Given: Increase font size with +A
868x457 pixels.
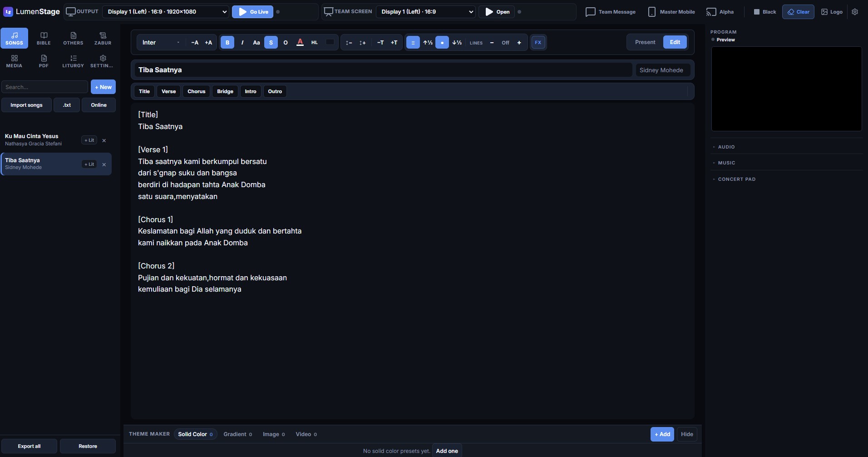Looking at the screenshot, I should coord(208,43).
